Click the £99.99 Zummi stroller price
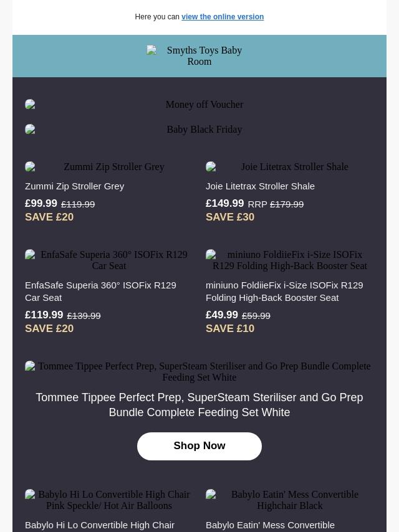The width and height of the screenshot is (399, 532). tap(41, 204)
